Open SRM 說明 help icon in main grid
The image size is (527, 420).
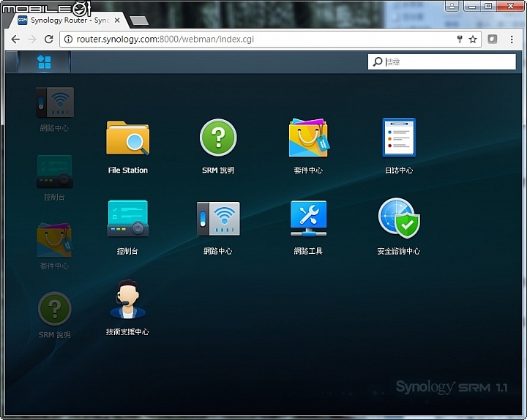218,138
